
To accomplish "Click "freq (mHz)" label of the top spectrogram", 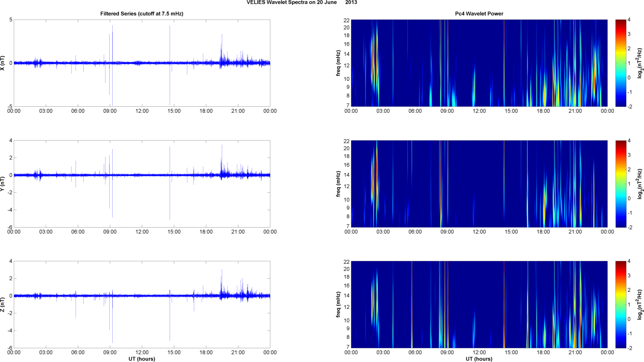I will [338, 63].
